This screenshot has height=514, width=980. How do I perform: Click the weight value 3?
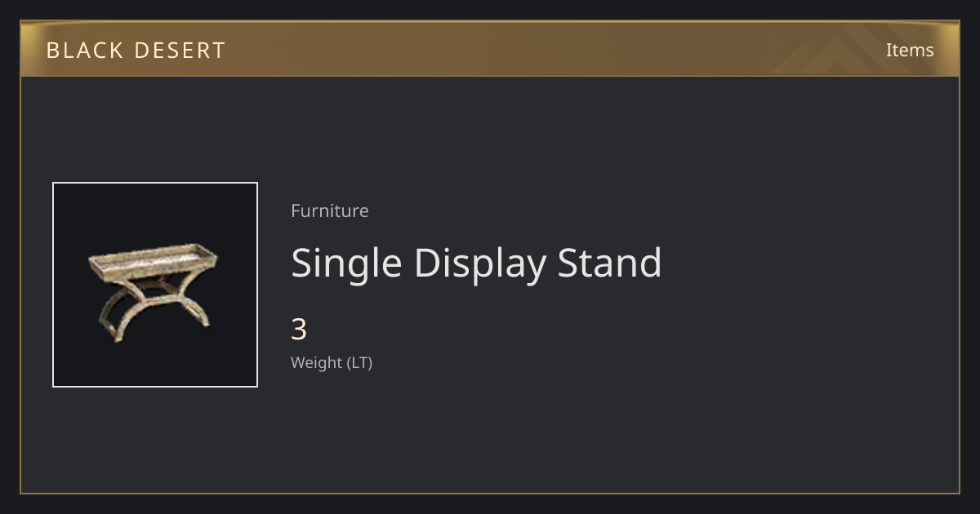299,330
